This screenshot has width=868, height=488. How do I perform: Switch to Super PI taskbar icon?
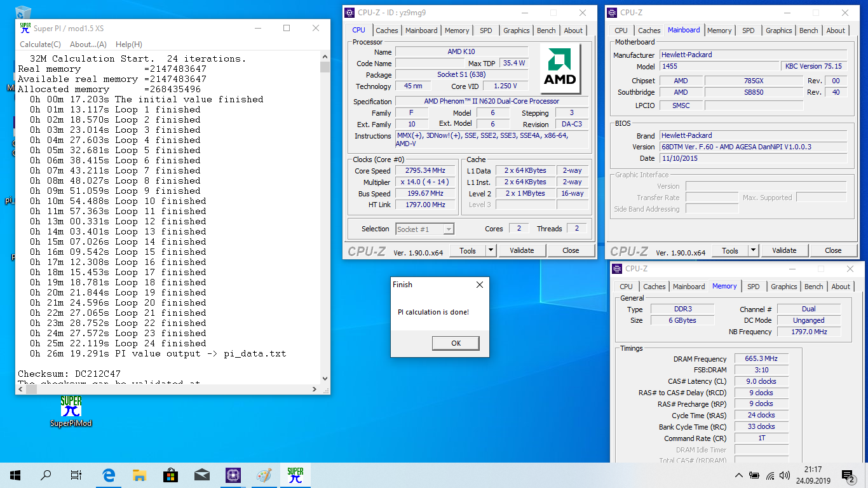tap(295, 475)
